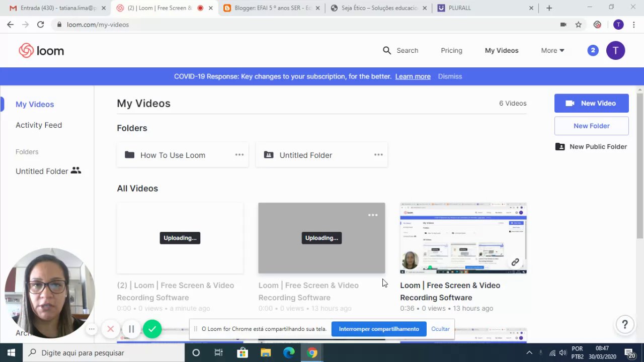
Task: Open My Videos in top navigation
Action: (x=502, y=50)
